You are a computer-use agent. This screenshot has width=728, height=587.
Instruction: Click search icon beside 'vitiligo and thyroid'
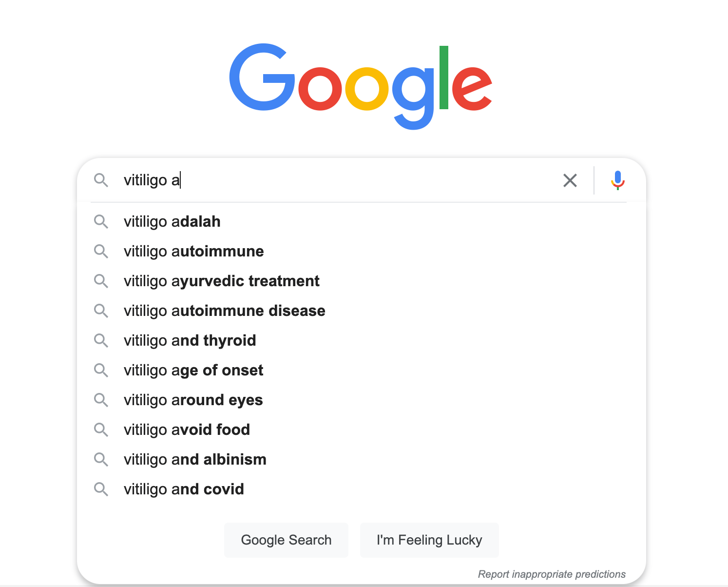tap(101, 341)
